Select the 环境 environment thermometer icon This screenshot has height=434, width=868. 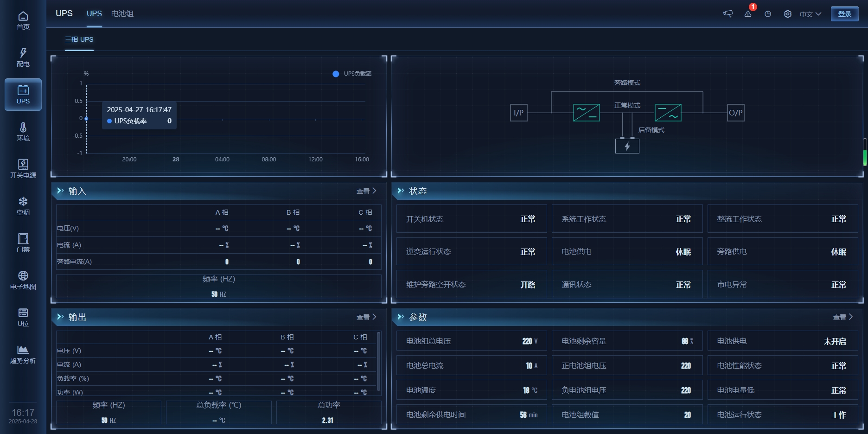click(23, 132)
